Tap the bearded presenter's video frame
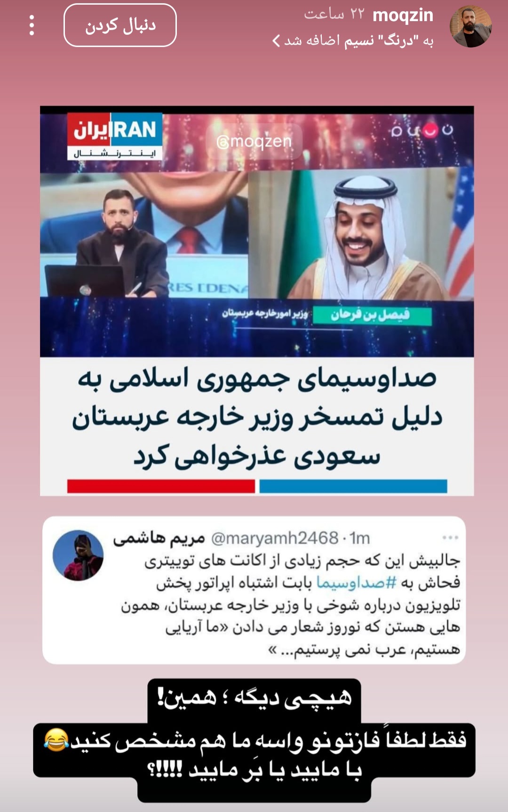This screenshot has width=508, height=812. point(144,234)
